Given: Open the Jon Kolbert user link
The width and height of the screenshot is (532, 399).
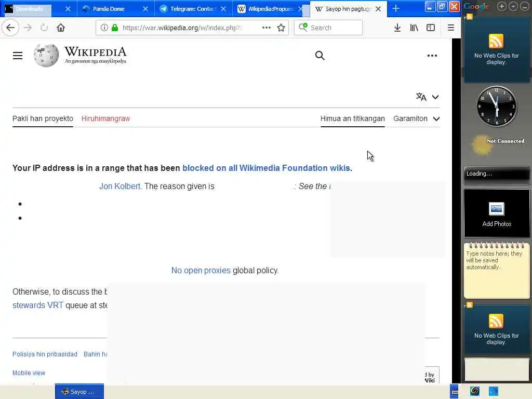Looking at the screenshot, I should click(x=120, y=187).
